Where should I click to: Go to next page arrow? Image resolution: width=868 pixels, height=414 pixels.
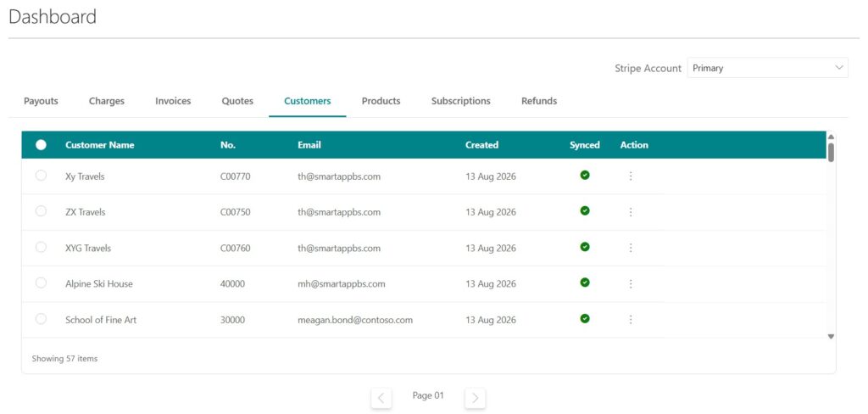coord(475,398)
